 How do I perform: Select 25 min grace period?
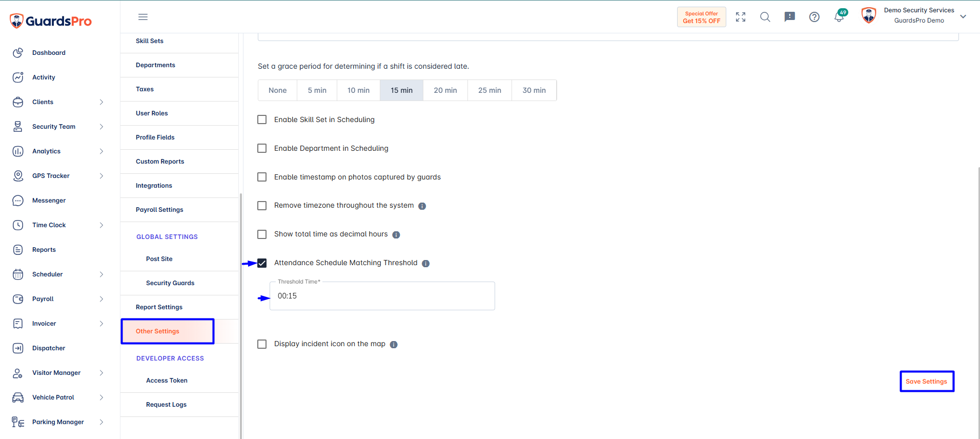(x=489, y=90)
